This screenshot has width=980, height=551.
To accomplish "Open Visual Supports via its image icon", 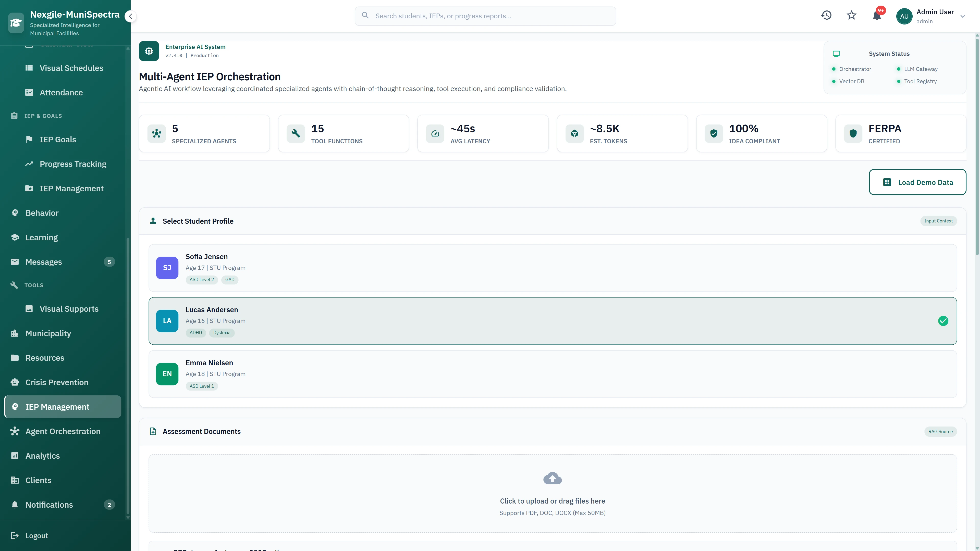I will (x=29, y=308).
